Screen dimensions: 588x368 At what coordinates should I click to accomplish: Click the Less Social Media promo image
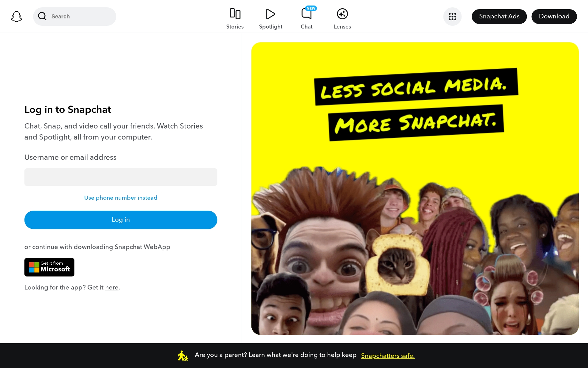[415, 188]
